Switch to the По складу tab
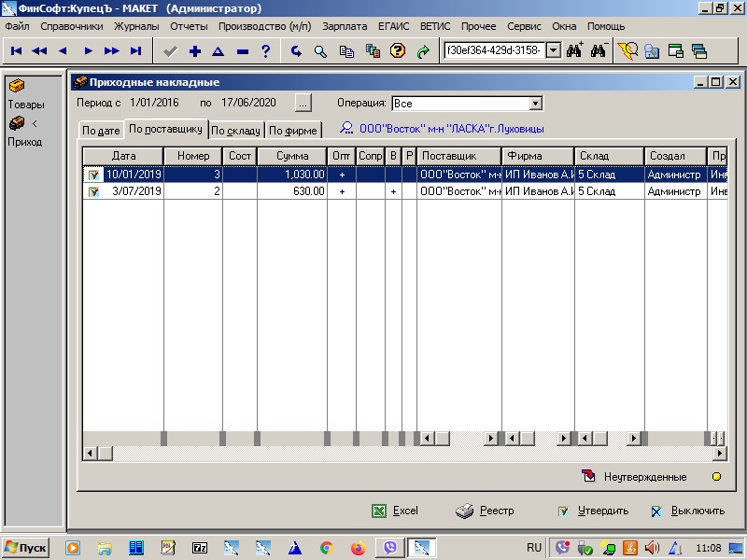The image size is (747, 560). [x=235, y=131]
